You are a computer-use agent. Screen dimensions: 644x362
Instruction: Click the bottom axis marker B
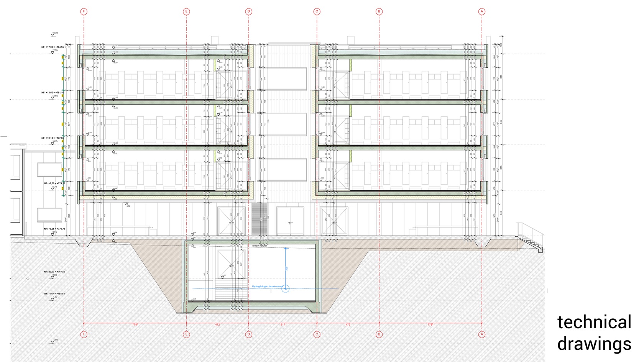[x=379, y=334]
